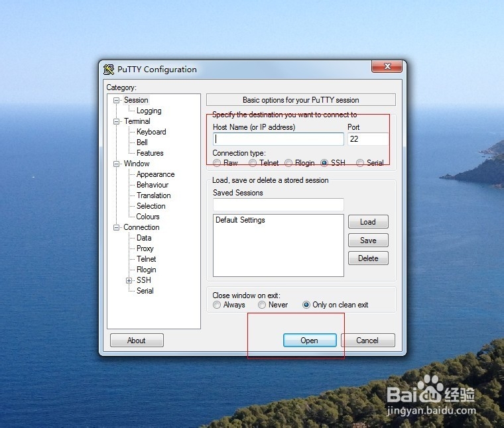Focus the Host Name input field
The image size is (504, 428).
[279, 139]
